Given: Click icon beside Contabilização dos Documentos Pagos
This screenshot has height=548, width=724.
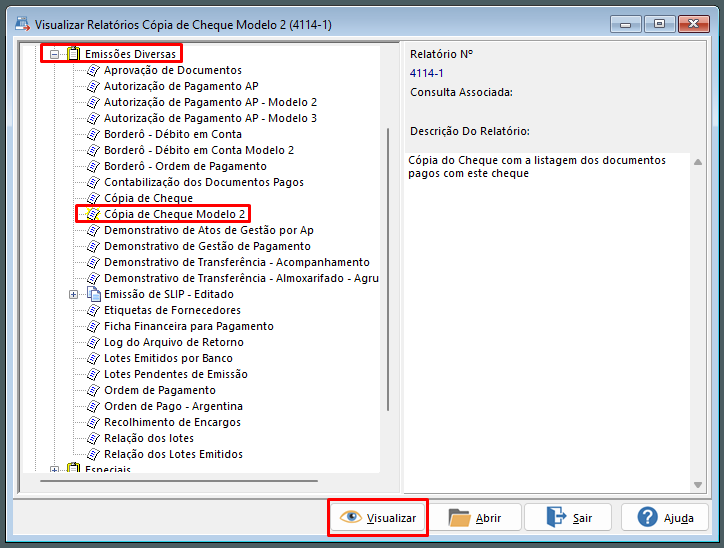Looking at the screenshot, I should (94, 182).
